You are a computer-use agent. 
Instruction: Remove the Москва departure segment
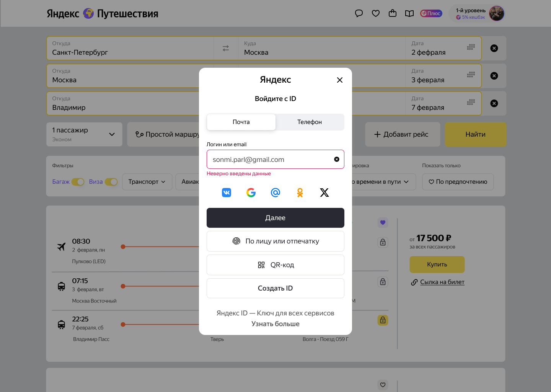tap(494, 76)
